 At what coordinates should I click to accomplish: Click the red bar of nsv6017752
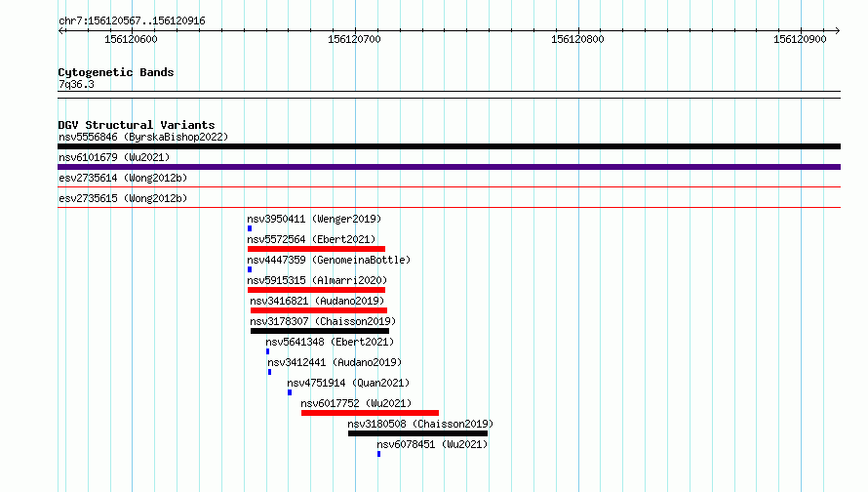pos(370,413)
